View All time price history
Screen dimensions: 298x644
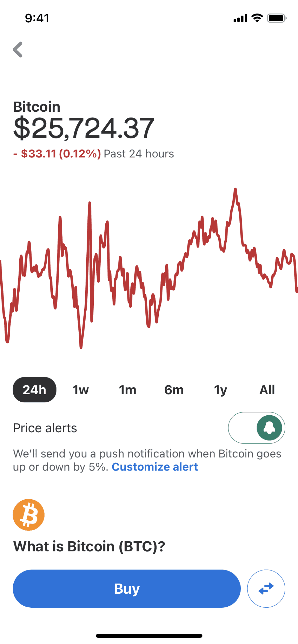267,390
